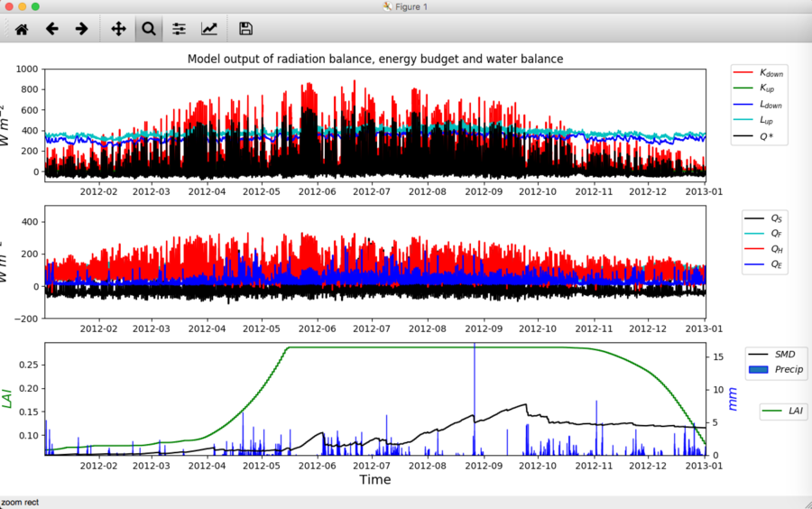
Task: Toggle the Zoom to rectangle tool
Action: (x=149, y=29)
